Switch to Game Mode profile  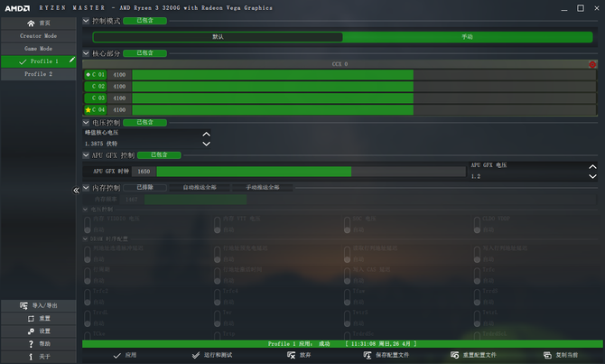36,48
